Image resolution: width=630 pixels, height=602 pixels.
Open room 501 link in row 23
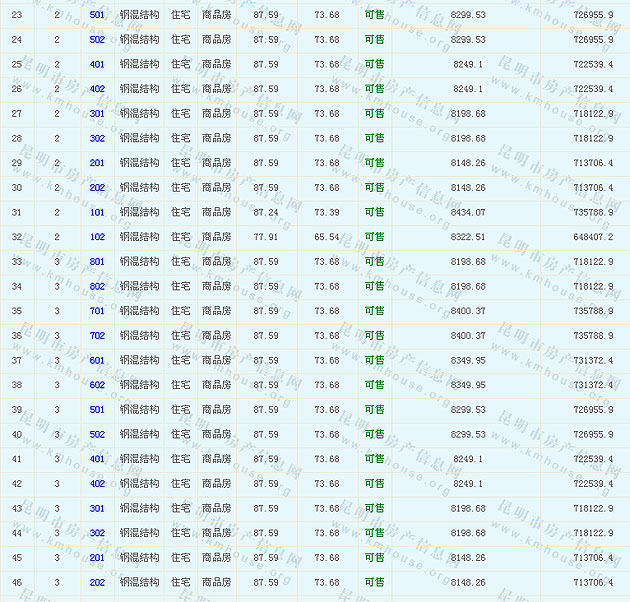(x=97, y=15)
